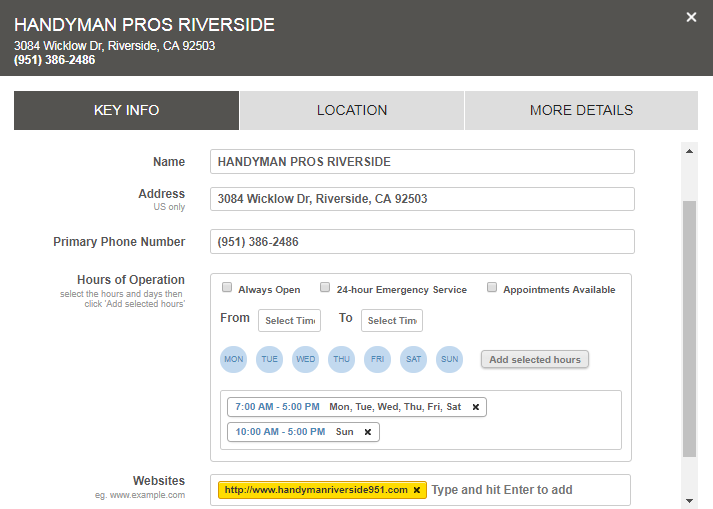Screen dimensions: 713x509
Task: Remove the 7:00 AM - 5:00 PM hours entry
Action: [475, 407]
